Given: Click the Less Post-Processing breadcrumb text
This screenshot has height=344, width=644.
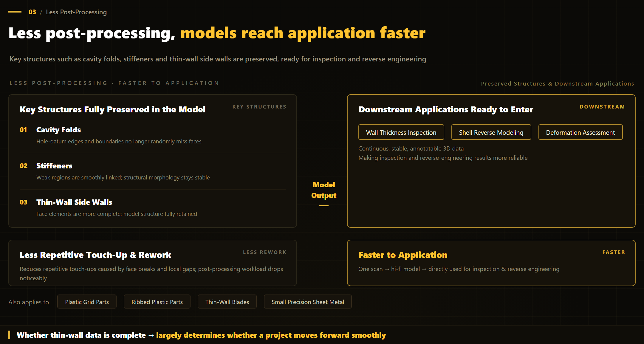Looking at the screenshot, I should point(76,12).
